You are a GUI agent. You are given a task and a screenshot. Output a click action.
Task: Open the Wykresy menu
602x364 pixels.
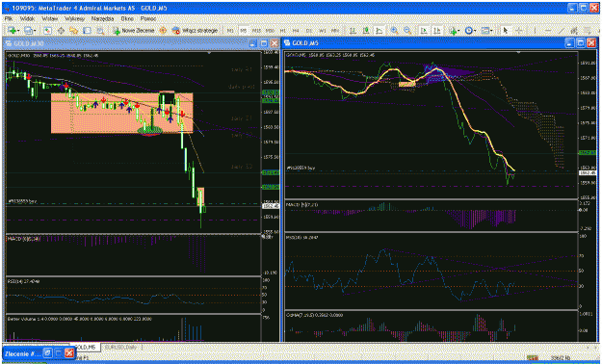tap(74, 18)
